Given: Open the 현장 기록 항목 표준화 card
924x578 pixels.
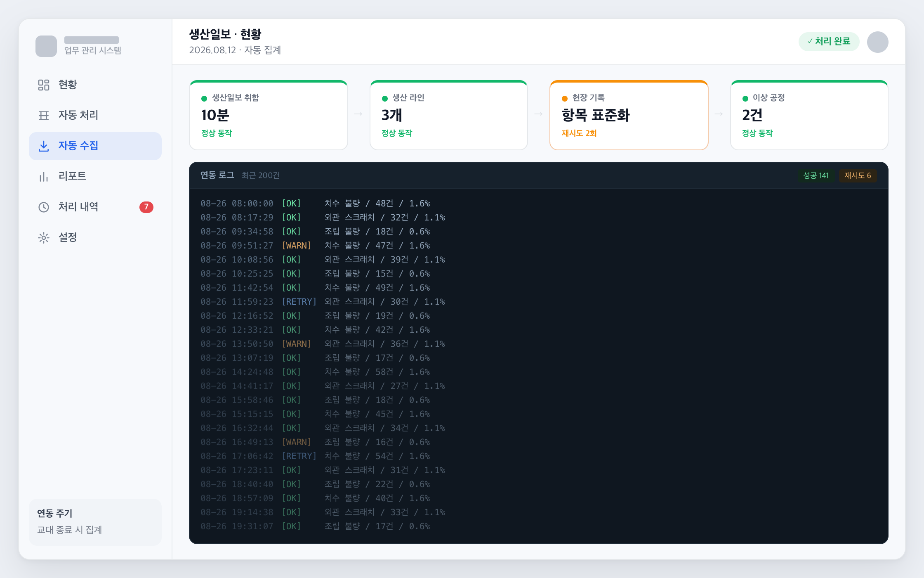Looking at the screenshot, I should point(629,115).
